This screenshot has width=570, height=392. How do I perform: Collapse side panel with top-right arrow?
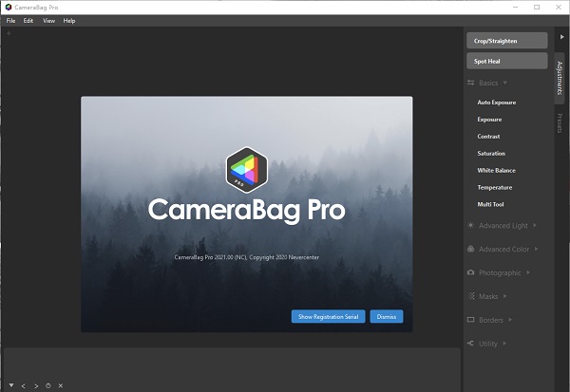pos(562,37)
